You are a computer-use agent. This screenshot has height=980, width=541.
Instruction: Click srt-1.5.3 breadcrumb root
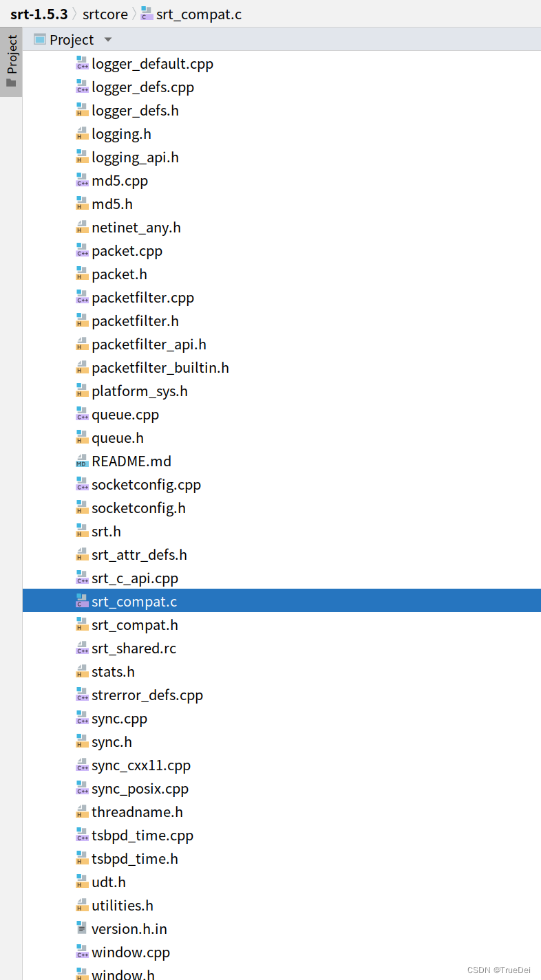click(39, 14)
